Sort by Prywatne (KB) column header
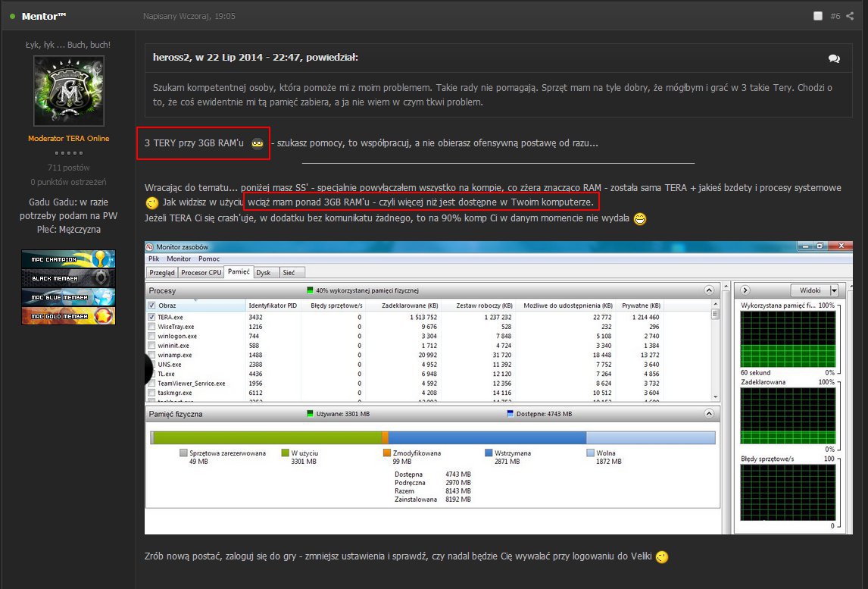Screen dimensions: 868x589 [x=641, y=305]
